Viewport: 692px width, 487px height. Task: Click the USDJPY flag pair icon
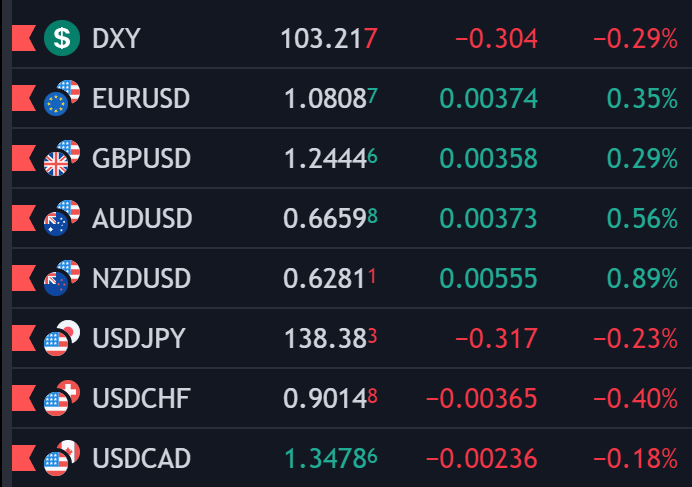coord(61,338)
